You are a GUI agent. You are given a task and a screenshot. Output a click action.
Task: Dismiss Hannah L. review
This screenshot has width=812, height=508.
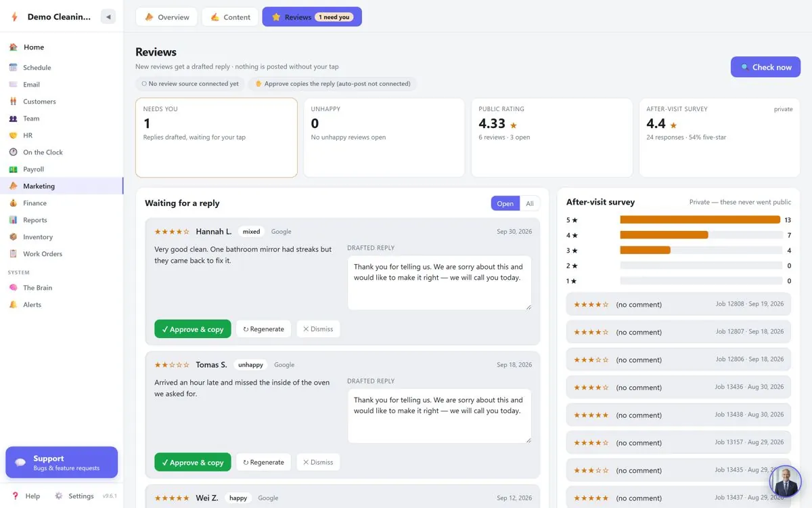pyautogui.click(x=318, y=329)
